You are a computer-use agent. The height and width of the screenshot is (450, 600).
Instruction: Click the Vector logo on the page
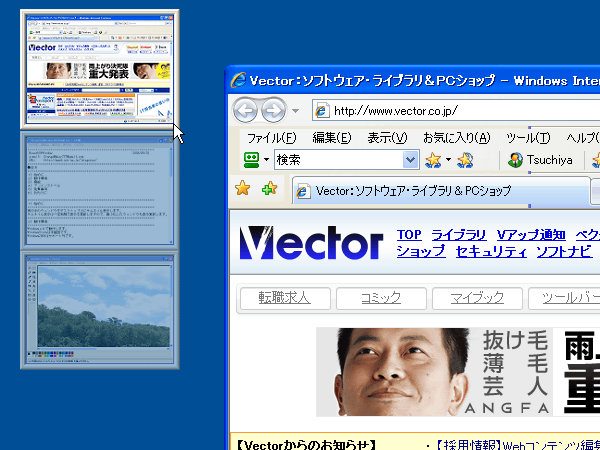[311, 243]
